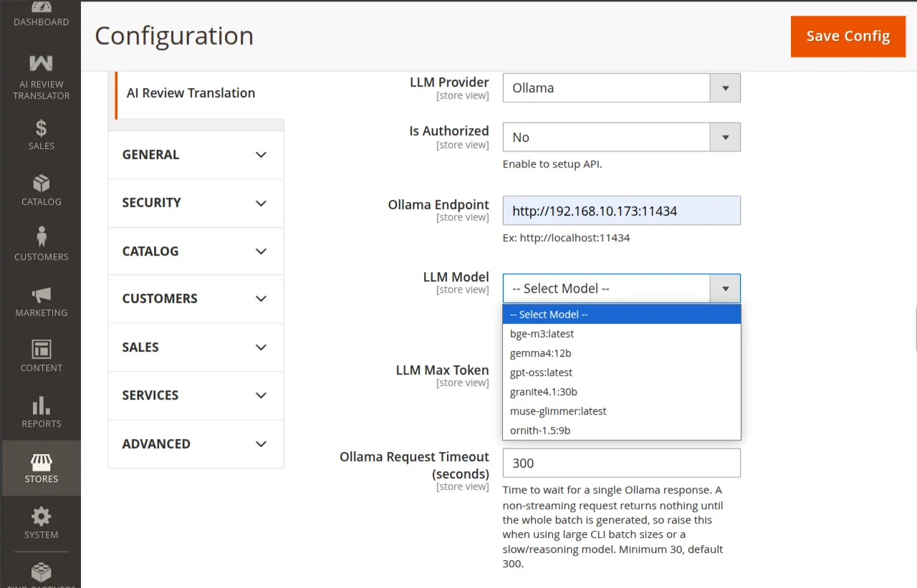Select gpt-oss:latest from the model list
The width and height of the screenshot is (917, 588).
[621, 372]
